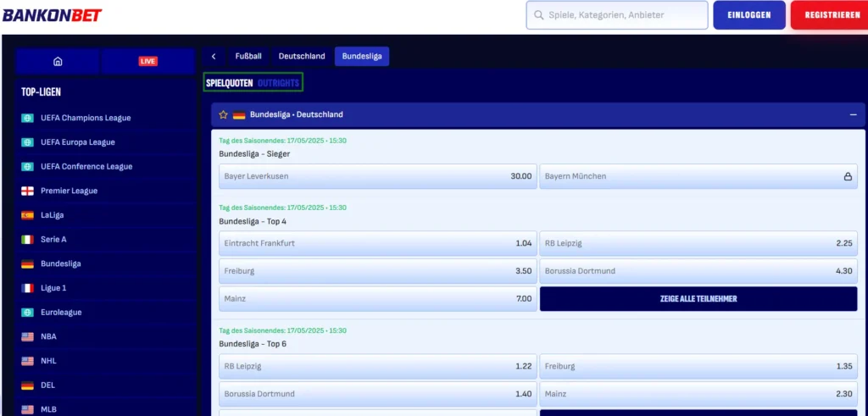Open the LIVE betting section
868x416 pixels.
pos(147,61)
